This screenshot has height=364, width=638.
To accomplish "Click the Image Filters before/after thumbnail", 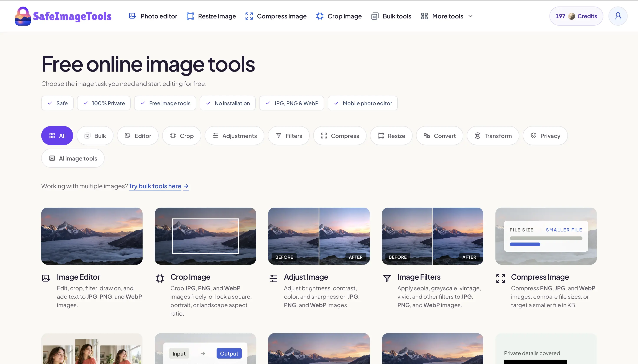I will (x=432, y=236).
